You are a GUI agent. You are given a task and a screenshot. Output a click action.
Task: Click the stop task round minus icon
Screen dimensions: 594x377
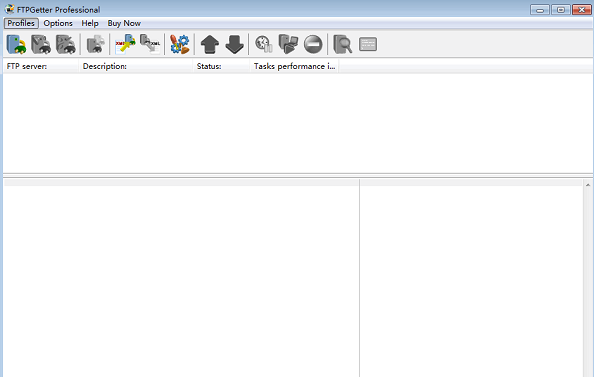[x=313, y=44]
